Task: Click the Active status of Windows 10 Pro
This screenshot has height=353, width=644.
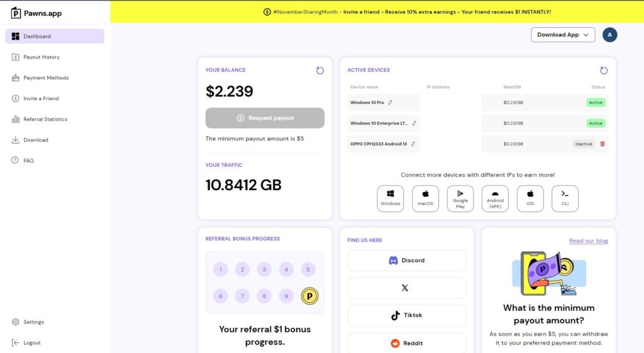Action: tap(596, 103)
